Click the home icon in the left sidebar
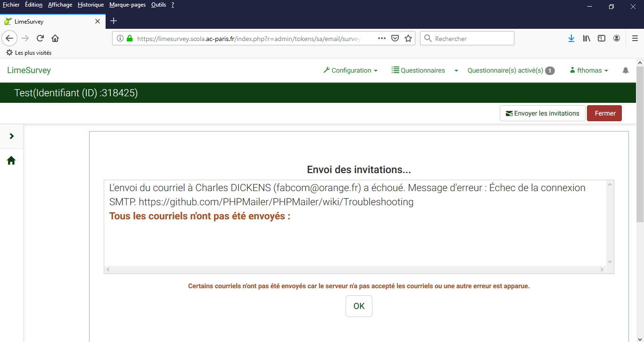 click(x=11, y=161)
